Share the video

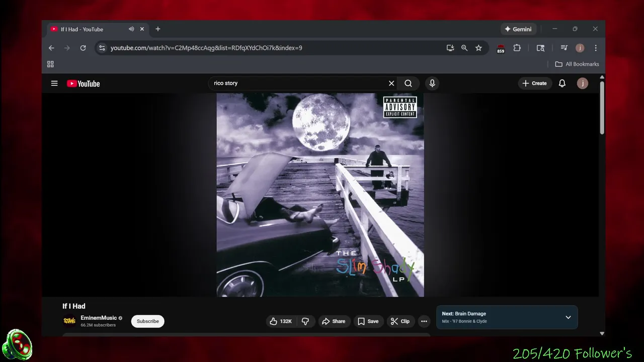(334, 321)
